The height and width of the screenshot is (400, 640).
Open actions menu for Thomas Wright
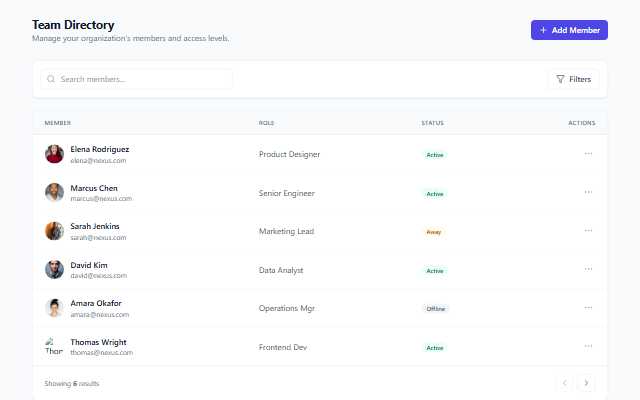click(588, 346)
